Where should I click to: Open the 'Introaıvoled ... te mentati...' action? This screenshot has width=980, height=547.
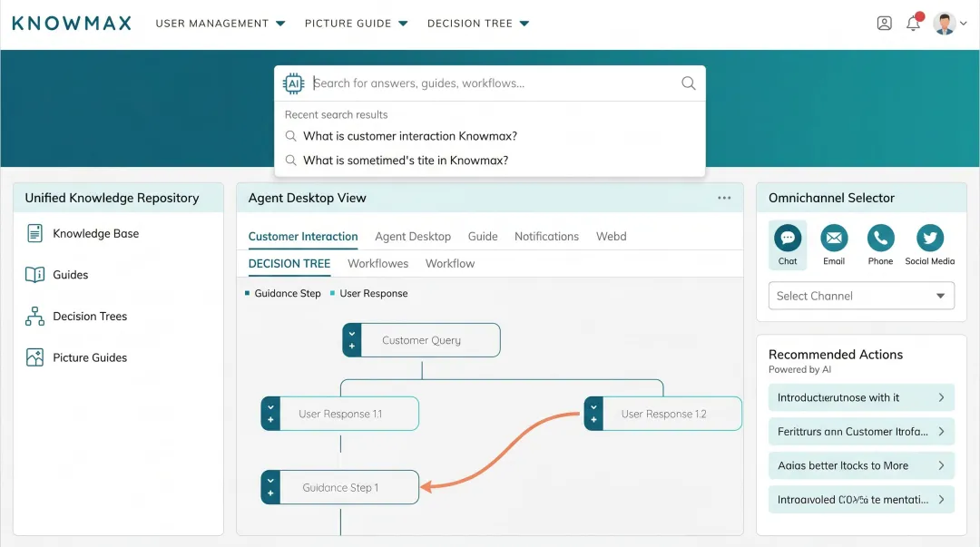(861, 500)
